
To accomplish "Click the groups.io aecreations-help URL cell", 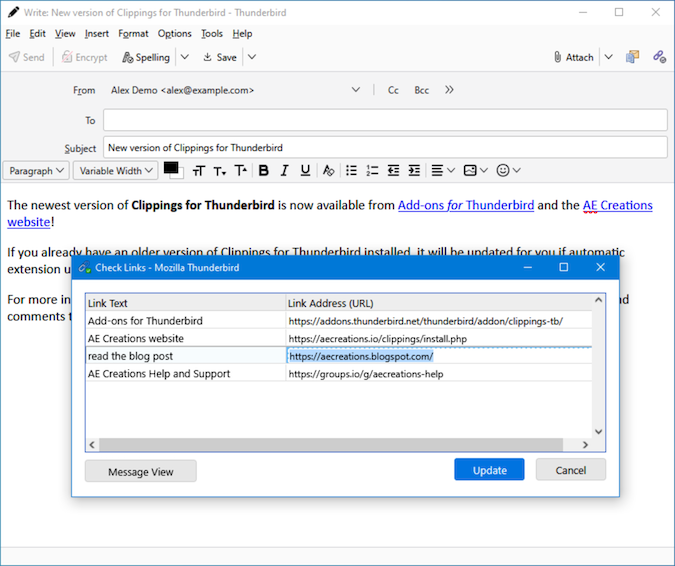I will point(439,374).
